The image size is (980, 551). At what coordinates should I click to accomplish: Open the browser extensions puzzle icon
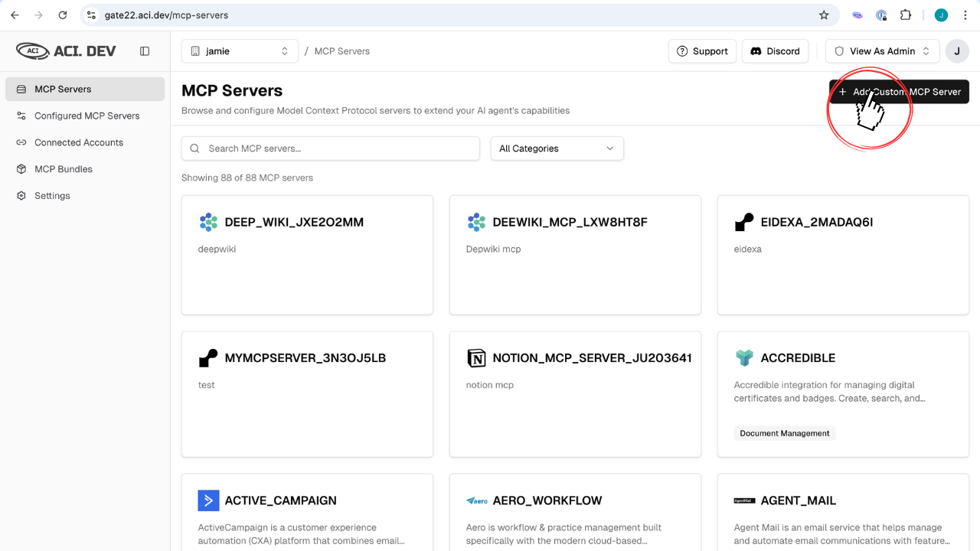coord(906,15)
